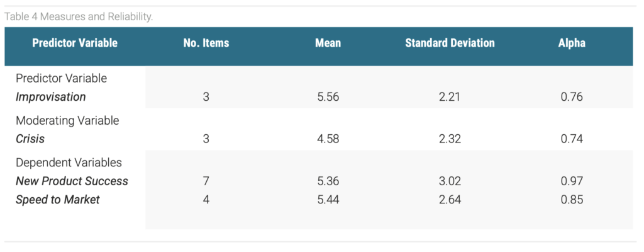Click the Table 4 Measures and Reliability caption
This screenshot has height=252, width=644.
tap(79, 17)
